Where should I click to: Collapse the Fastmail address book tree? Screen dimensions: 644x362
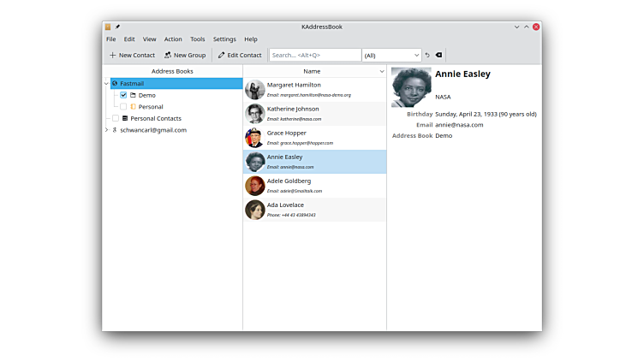(x=106, y=84)
